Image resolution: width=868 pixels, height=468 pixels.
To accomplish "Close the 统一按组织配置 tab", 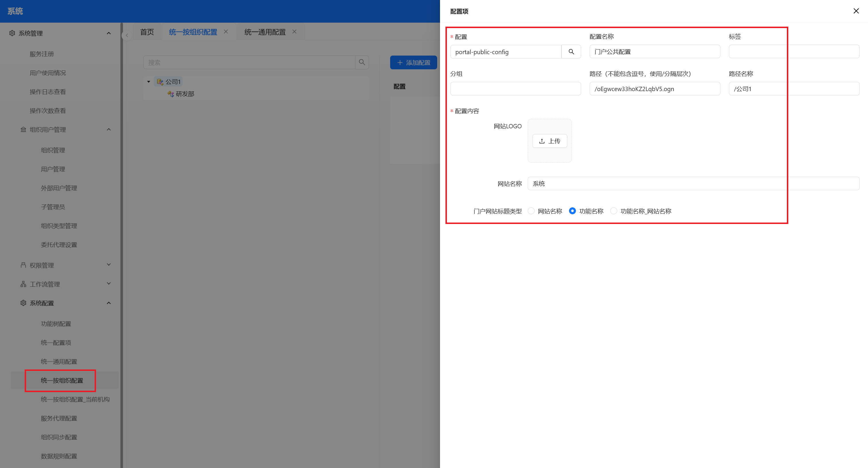I will (226, 32).
